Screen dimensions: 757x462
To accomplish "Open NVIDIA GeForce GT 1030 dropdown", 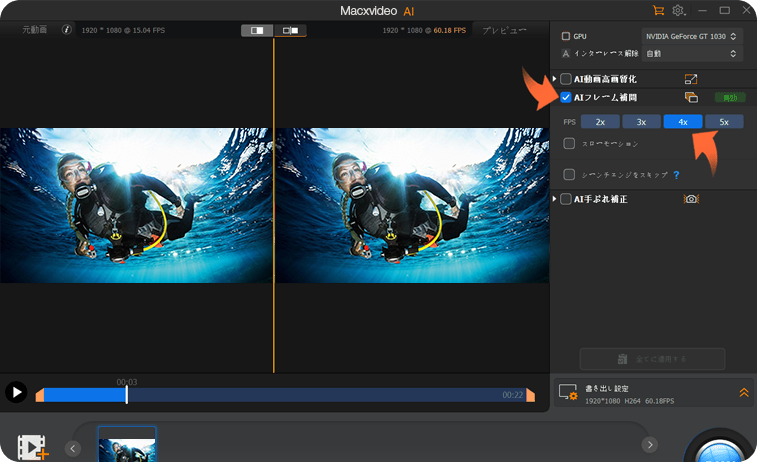I will tap(692, 36).
